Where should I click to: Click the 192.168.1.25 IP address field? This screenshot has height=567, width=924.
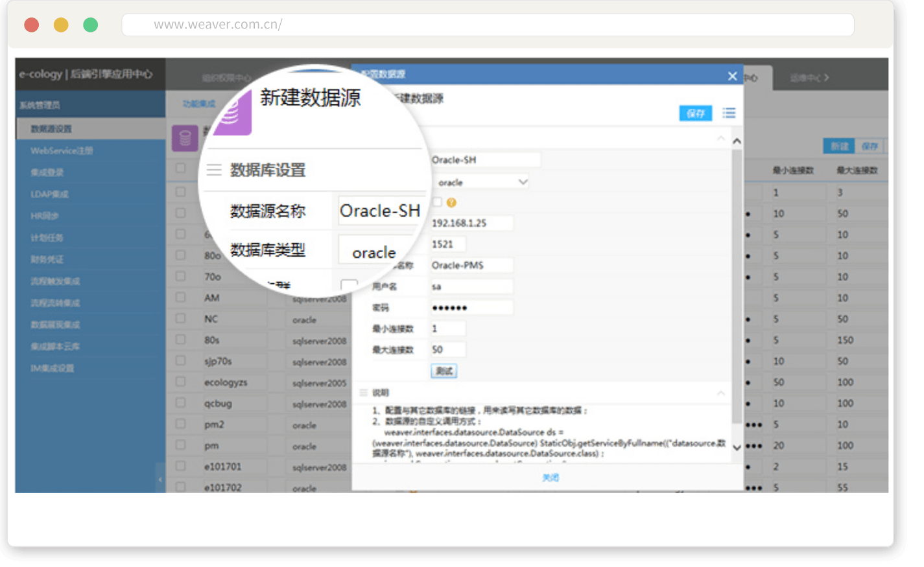click(x=471, y=223)
